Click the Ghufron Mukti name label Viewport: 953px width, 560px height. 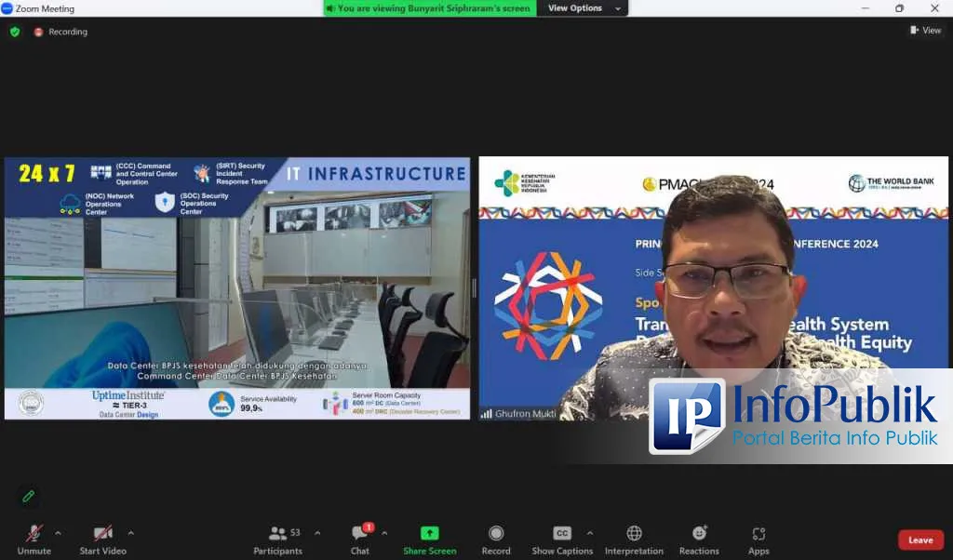525,414
